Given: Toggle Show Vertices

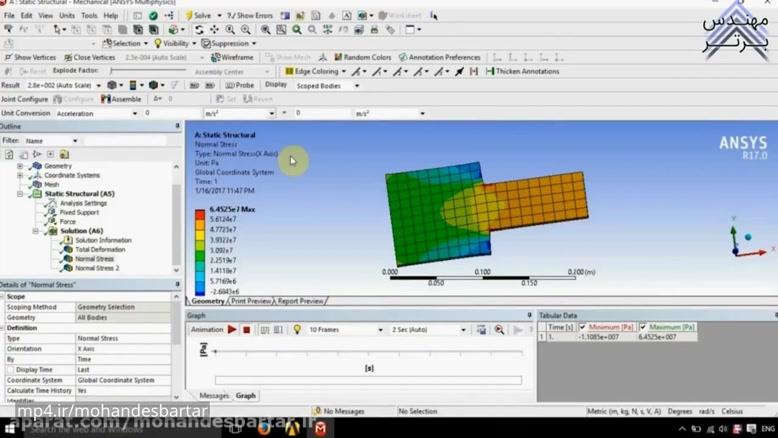Looking at the screenshot, I should point(30,58).
